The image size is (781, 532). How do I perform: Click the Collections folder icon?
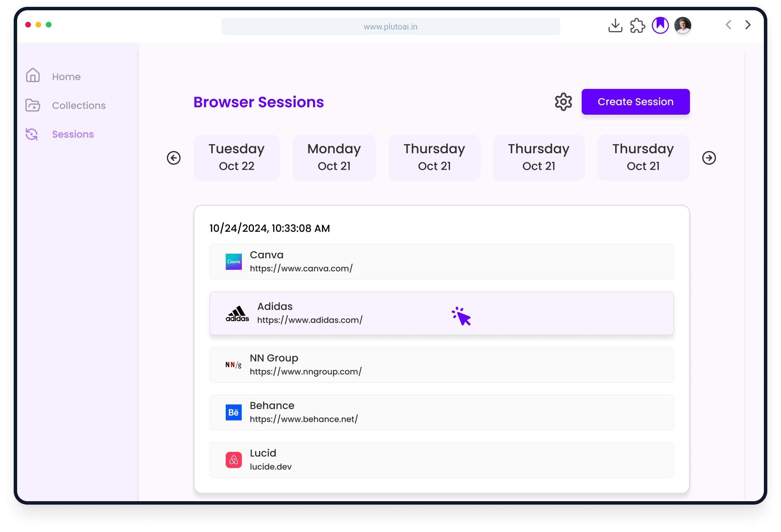click(x=33, y=105)
